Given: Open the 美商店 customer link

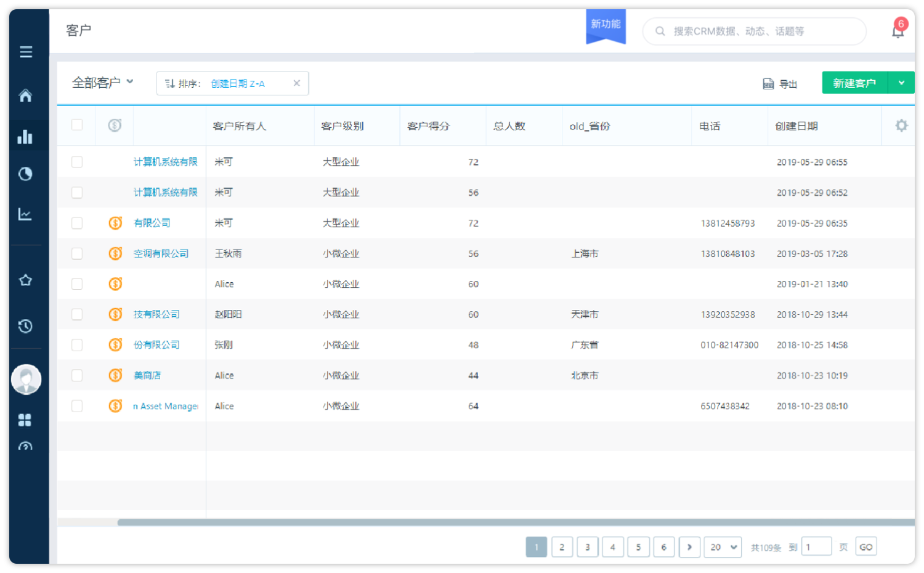Looking at the screenshot, I should coord(147,375).
